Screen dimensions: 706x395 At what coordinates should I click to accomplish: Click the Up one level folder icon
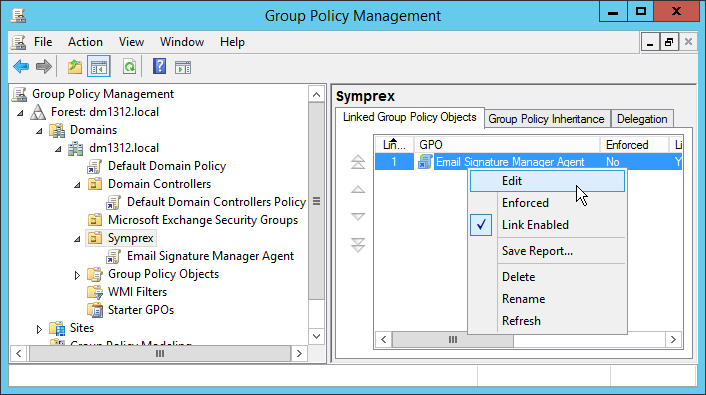75,67
